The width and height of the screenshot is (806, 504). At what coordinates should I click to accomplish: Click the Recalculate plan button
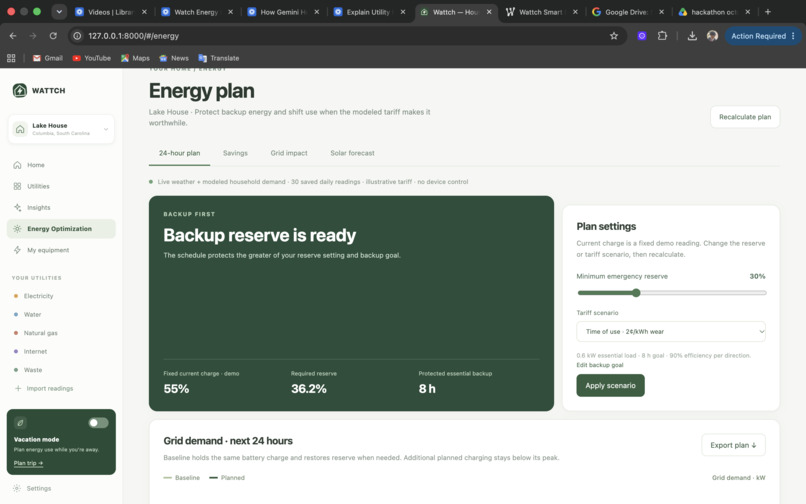click(745, 117)
